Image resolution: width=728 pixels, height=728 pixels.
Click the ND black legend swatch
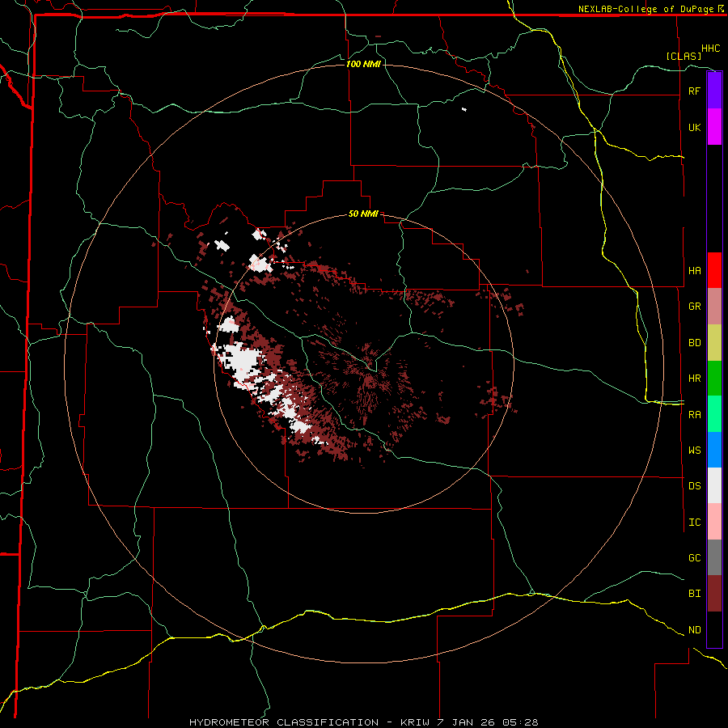714,629
